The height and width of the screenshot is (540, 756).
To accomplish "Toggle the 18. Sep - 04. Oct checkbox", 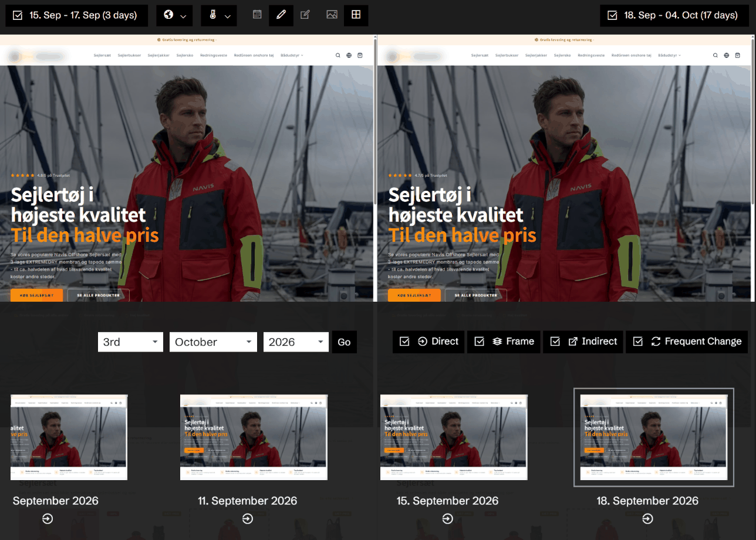I will point(612,15).
